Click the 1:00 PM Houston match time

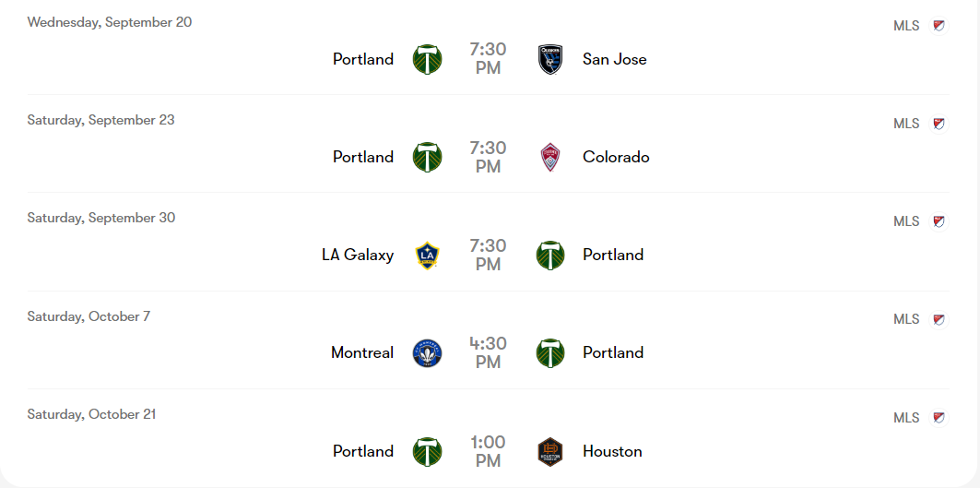pos(488,451)
